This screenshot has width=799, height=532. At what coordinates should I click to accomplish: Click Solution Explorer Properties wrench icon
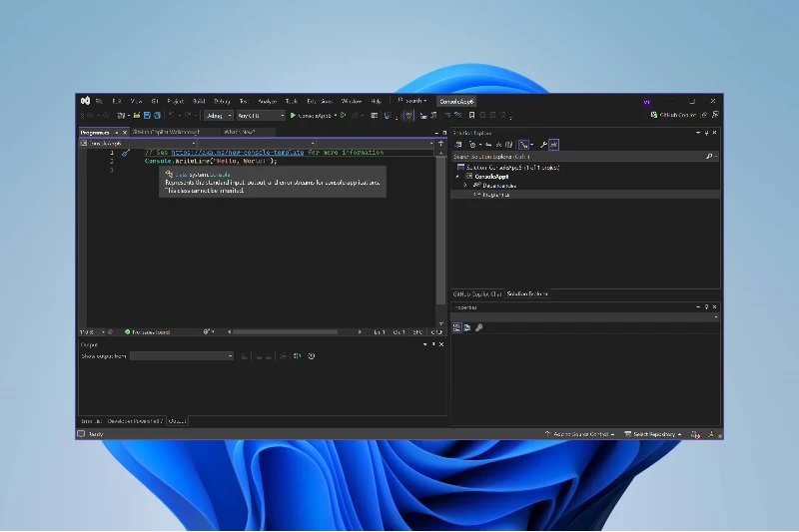click(x=543, y=145)
